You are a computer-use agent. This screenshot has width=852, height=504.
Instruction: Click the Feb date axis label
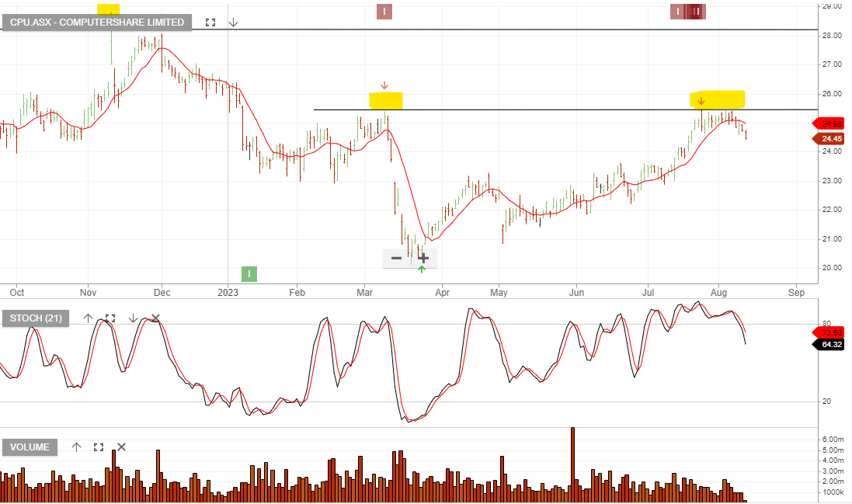click(x=297, y=293)
